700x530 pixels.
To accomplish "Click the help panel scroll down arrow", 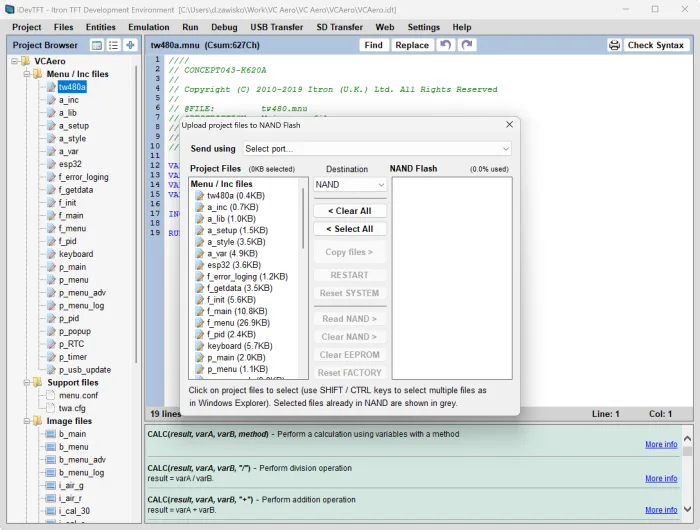I will point(688,509).
